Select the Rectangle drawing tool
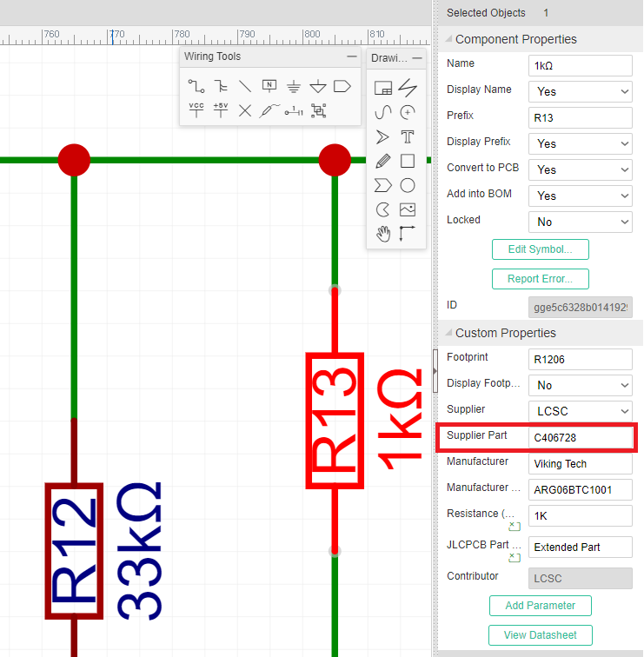This screenshot has width=644, height=657. coord(407,161)
